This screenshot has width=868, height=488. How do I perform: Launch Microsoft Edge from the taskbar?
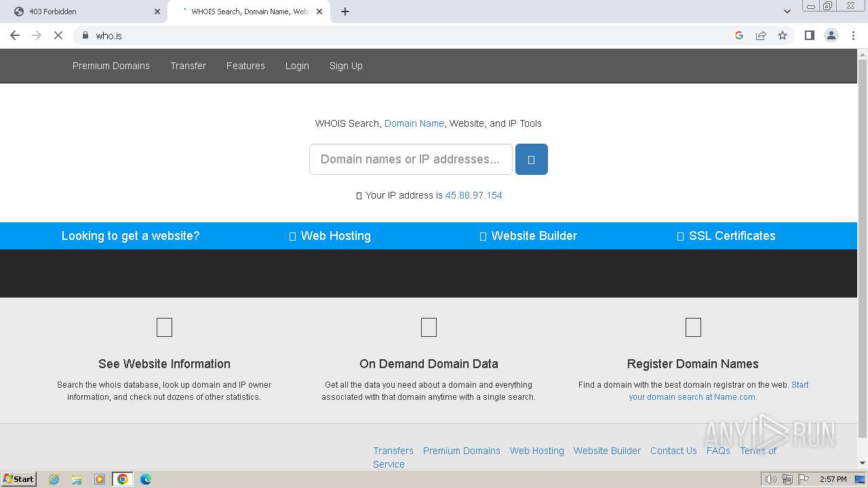[x=146, y=479]
